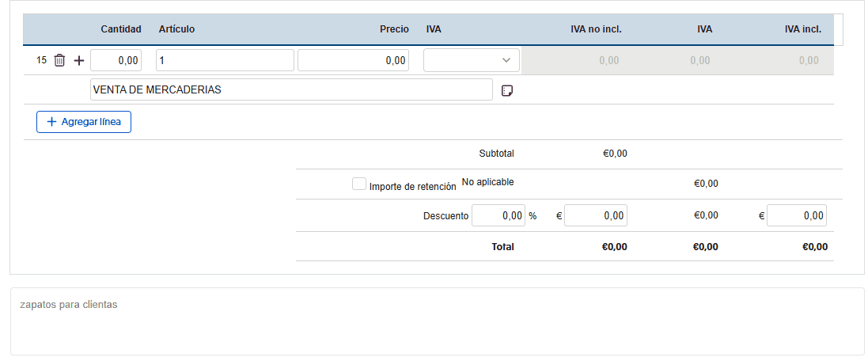The image size is (868, 361).
Task: Click the discount field under IVA incl. column
Action: pos(797,215)
